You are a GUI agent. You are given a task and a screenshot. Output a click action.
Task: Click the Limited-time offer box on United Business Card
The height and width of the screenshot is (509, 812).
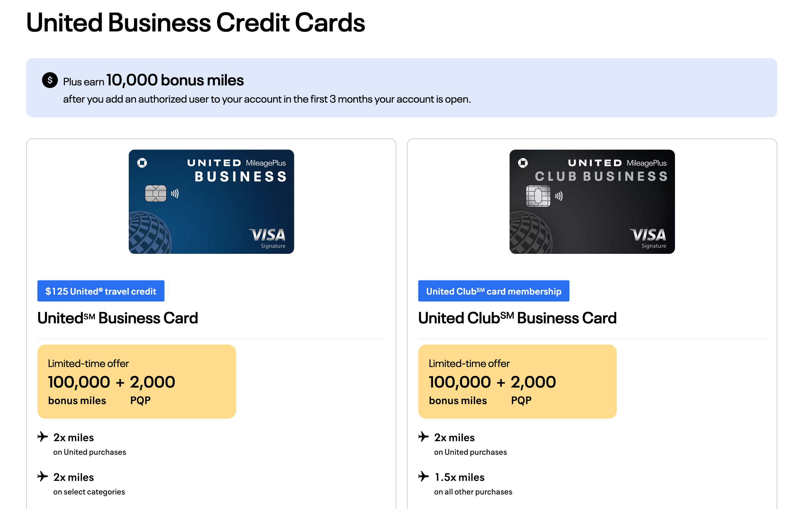(137, 381)
